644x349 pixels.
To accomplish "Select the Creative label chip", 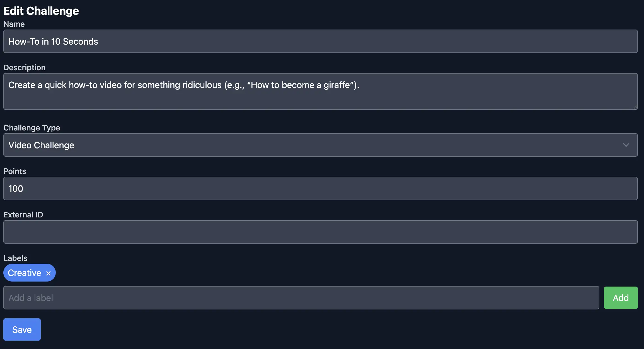I will click(25, 273).
